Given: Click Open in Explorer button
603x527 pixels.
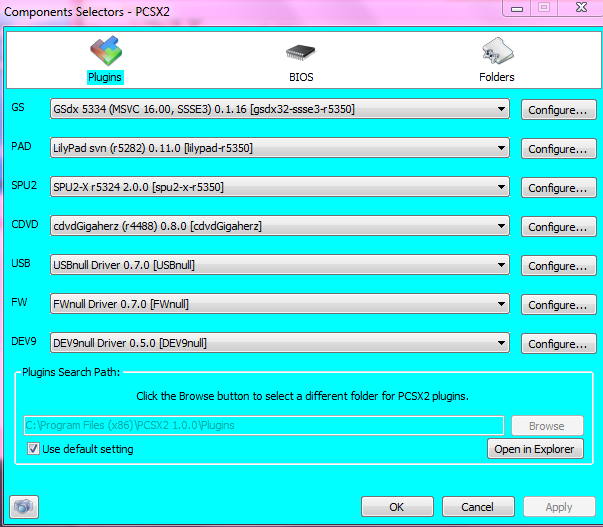Looking at the screenshot, I should pos(535,449).
